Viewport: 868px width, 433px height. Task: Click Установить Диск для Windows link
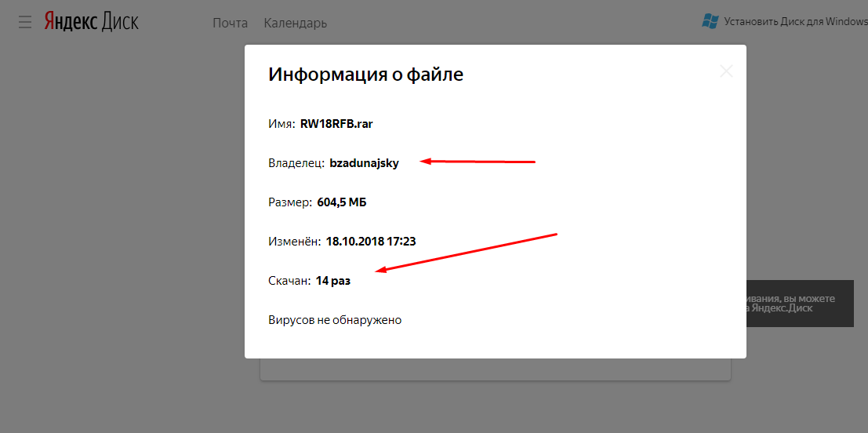[x=796, y=22]
